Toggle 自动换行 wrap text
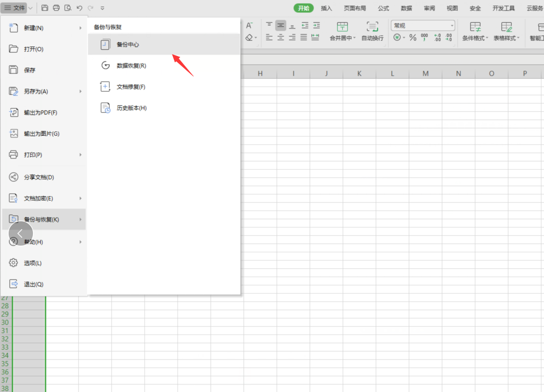Viewport: 544px width, 392px height. pyautogui.click(x=372, y=31)
